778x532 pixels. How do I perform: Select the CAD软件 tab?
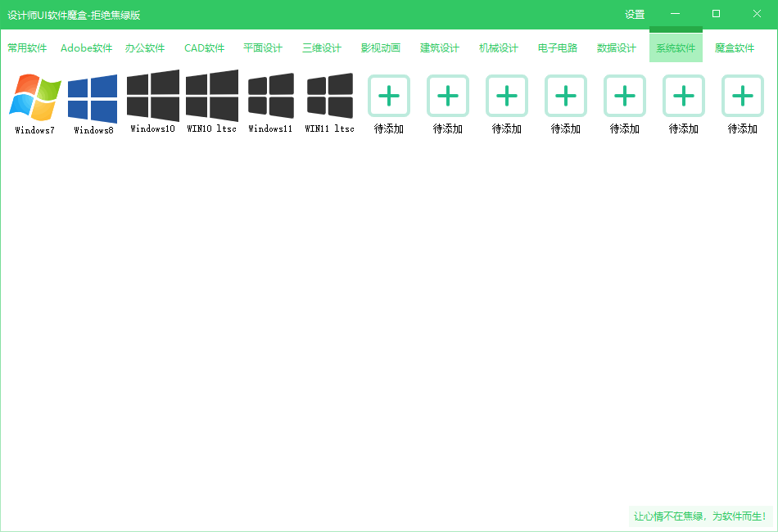click(204, 48)
